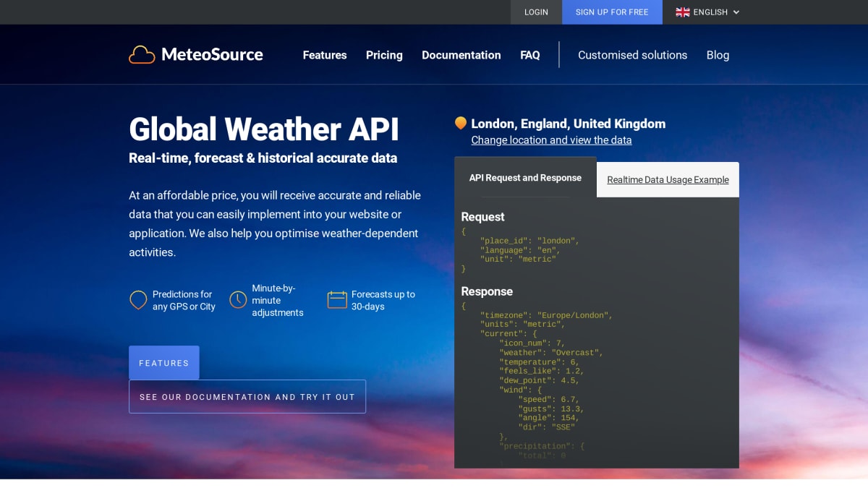Click Predictions for any GPS or City text
The image size is (868, 488).
pos(184,300)
